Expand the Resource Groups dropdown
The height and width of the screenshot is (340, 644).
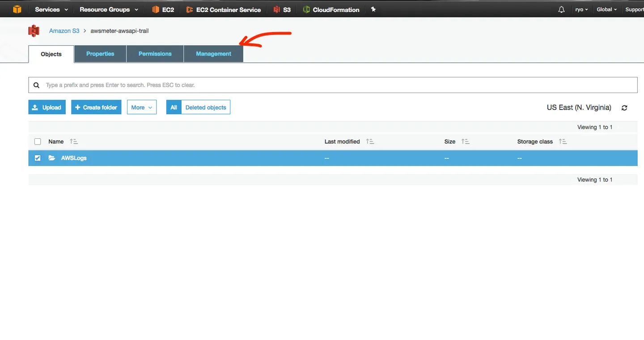pyautogui.click(x=109, y=9)
